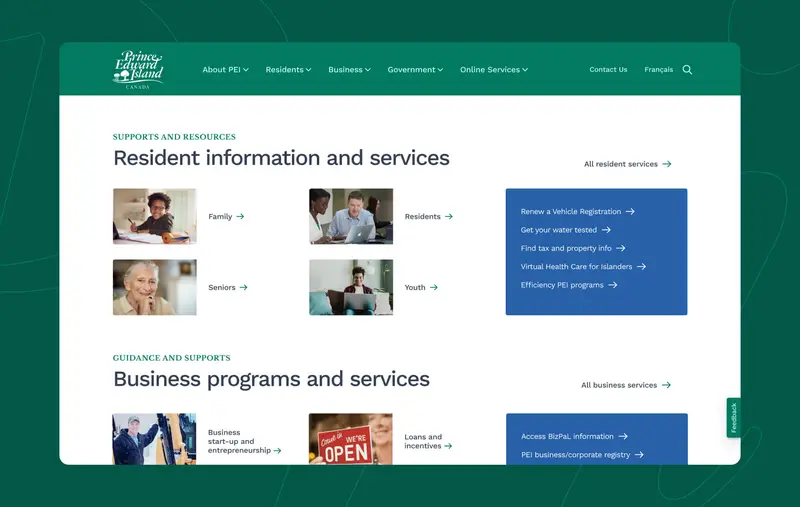This screenshot has height=507, width=800.
Task: Click arrow after Access BizPaL information
Action: [623, 437]
